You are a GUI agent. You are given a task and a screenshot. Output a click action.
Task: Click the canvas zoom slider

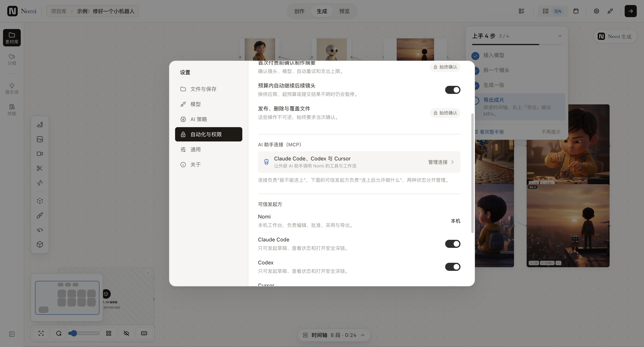tap(84, 333)
